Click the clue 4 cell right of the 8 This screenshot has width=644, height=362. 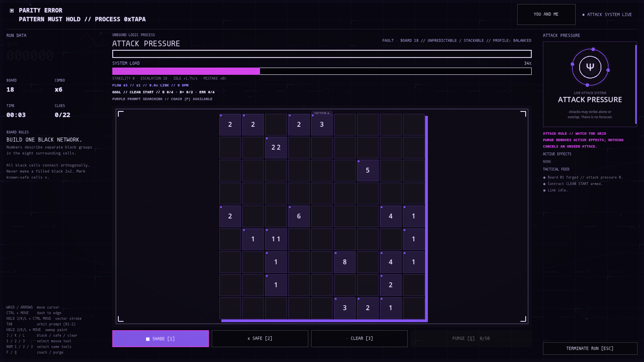coord(391,262)
